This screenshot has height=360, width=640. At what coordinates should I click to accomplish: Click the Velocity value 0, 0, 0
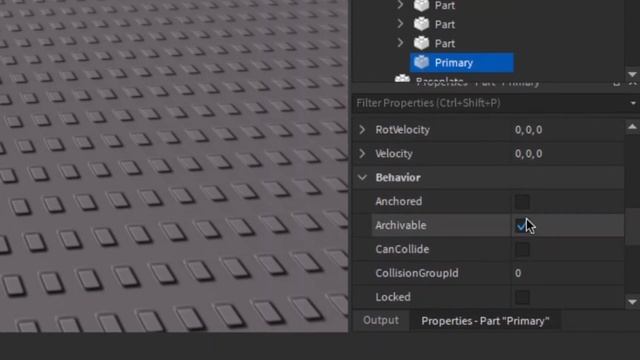click(529, 153)
